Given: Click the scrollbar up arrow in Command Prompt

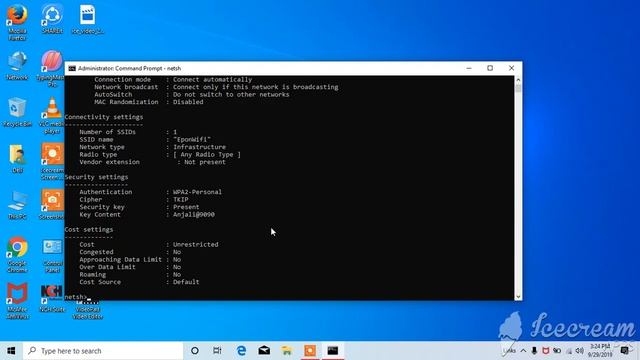Looking at the screenshot, I should (x=518, y=80).
